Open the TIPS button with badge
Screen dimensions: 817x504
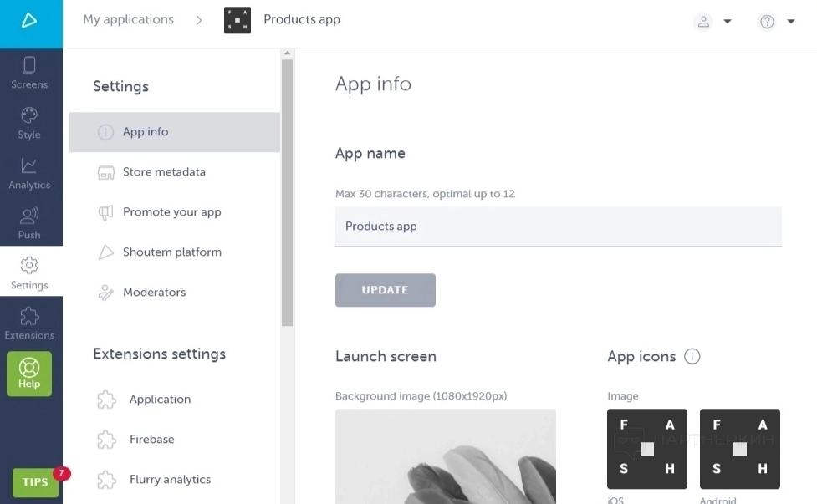point(36,482)
